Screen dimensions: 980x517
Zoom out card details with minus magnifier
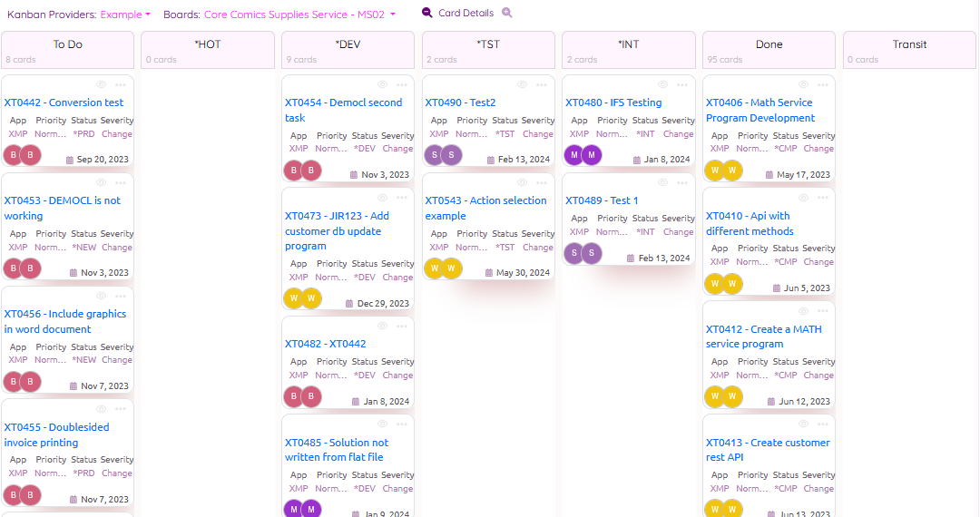[427, 13]
